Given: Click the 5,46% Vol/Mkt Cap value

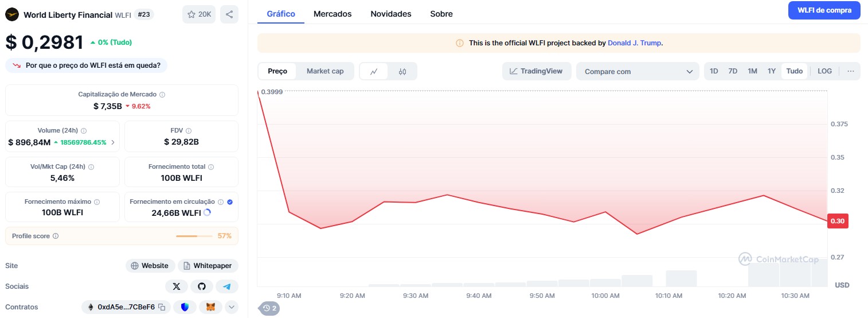Looking at the screenshot, I should click(x=62, y=178).
